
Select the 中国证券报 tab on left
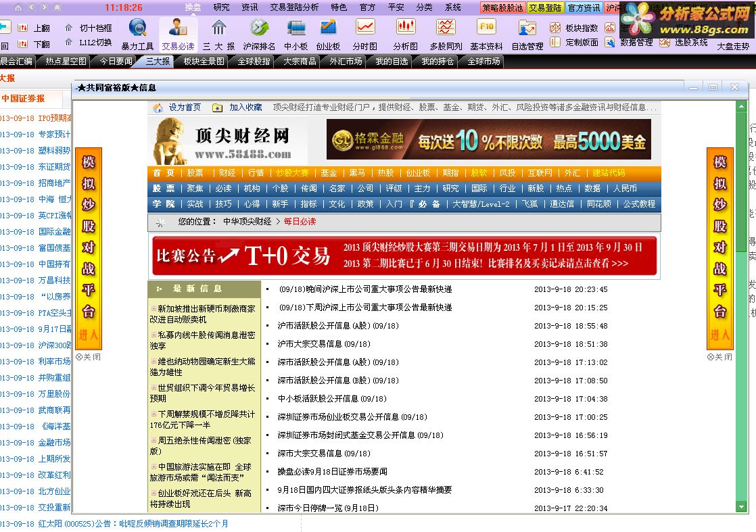point(23,98)
